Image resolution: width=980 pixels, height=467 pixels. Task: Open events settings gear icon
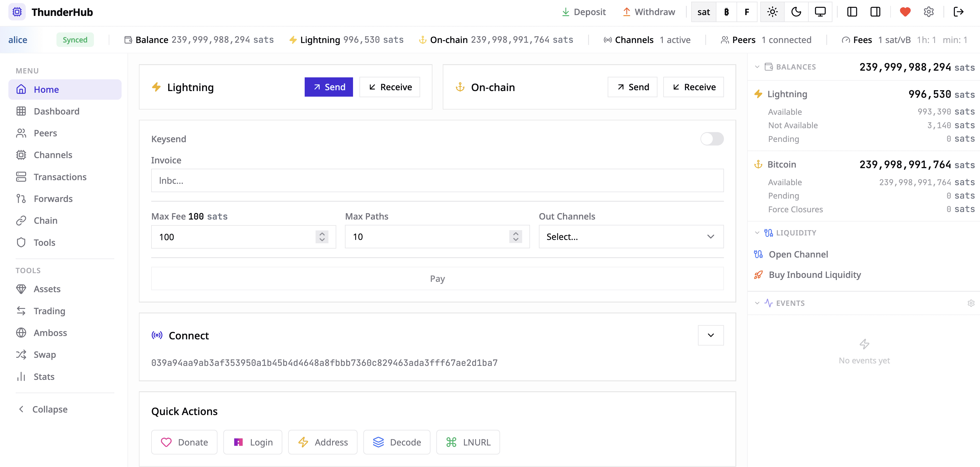[971, 303]
